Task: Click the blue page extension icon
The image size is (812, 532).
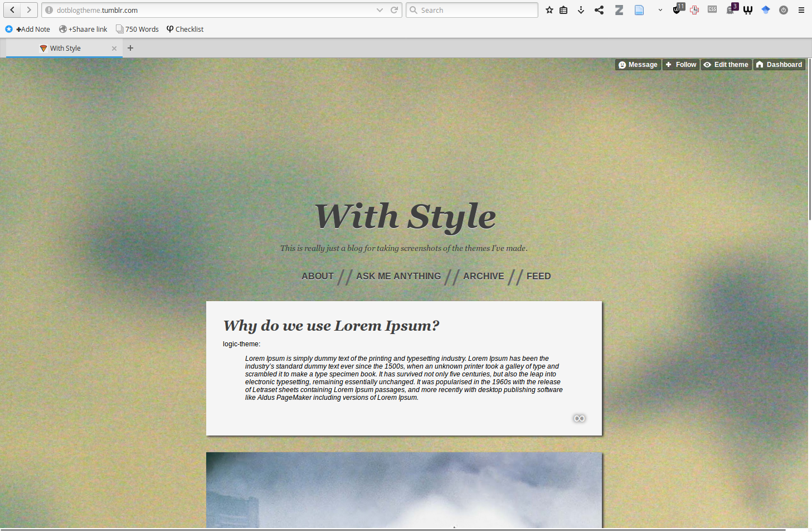Action: coord(639,10)
